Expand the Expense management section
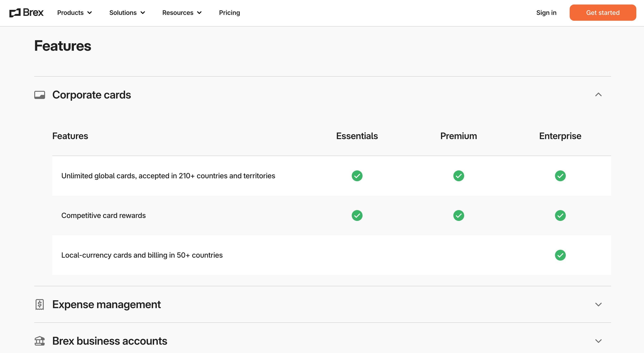644x353 pixels. 598,305
